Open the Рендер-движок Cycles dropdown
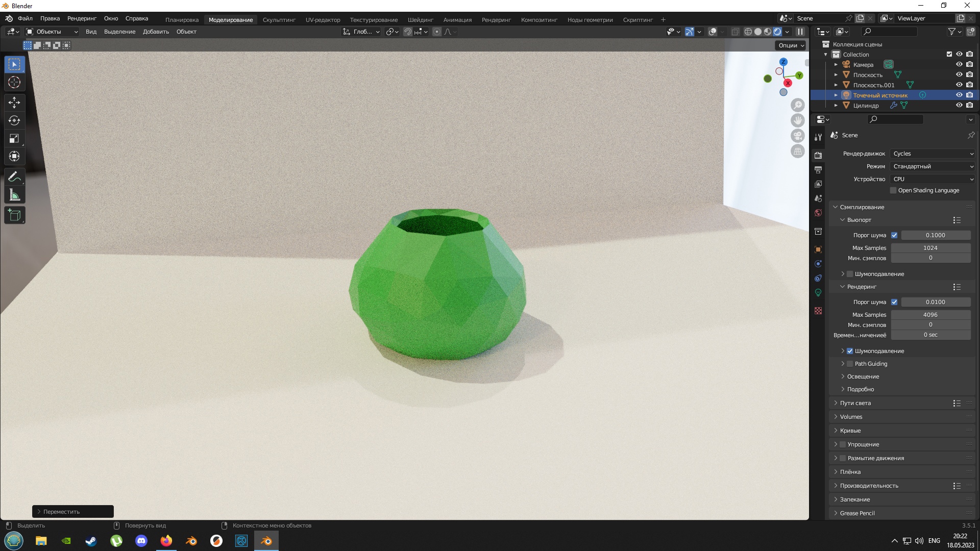Image resolution: width=980 pixels, height=551 pixels. (933, 154)
